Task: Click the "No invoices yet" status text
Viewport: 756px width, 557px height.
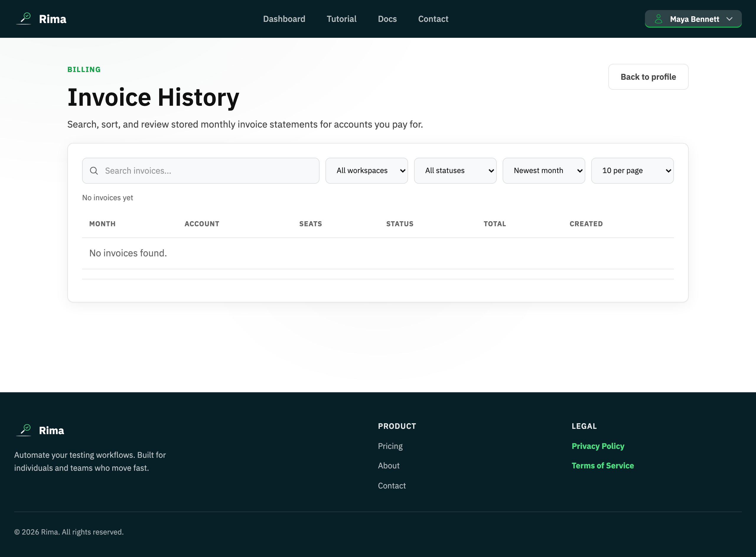Action: point(107,198)
